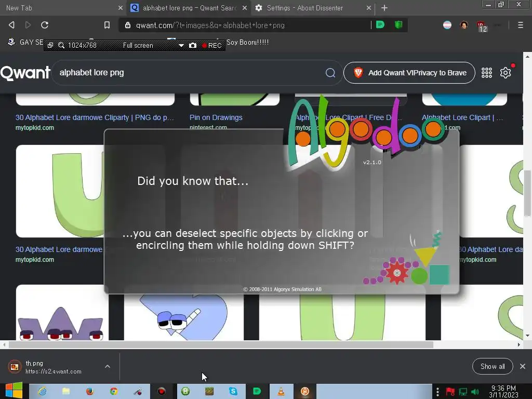
Task: Open the Soy Booru!!!!! bookmark
Action: (x=247, y=42)
